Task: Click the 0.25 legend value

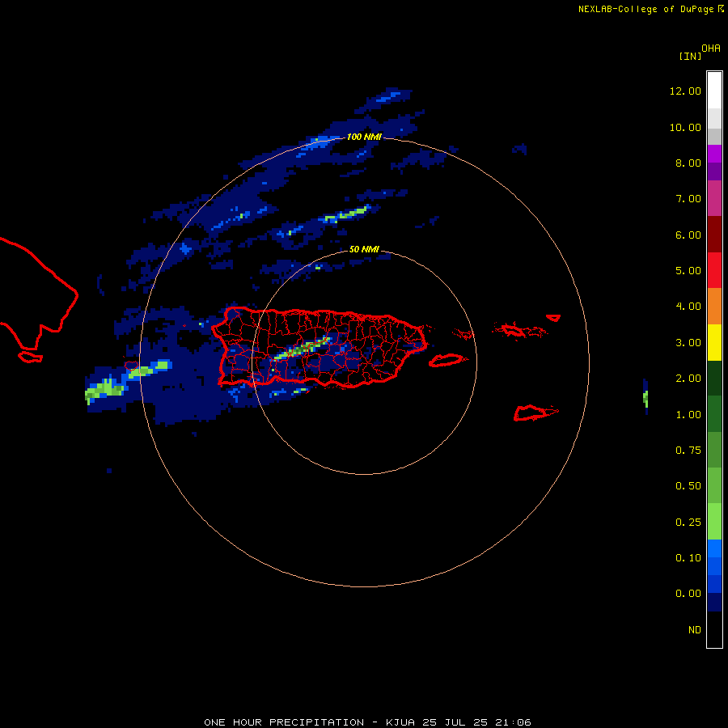Action: coord(688,523)
